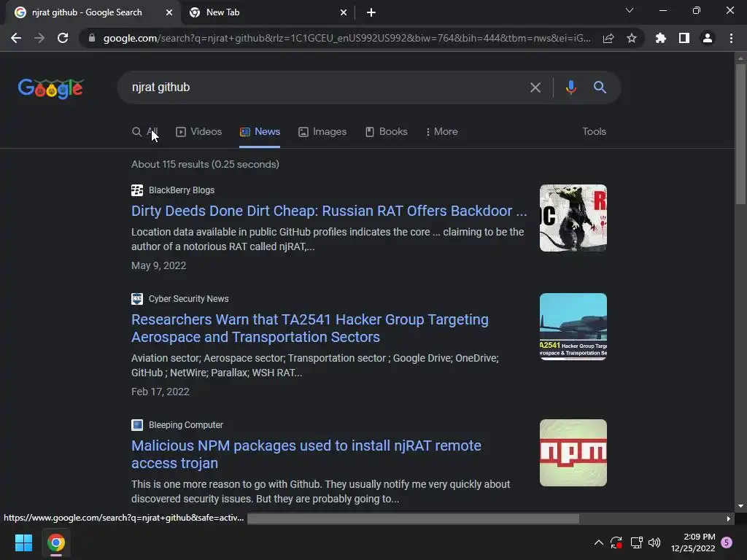Open the notification count badge

[x=727, y=542]
